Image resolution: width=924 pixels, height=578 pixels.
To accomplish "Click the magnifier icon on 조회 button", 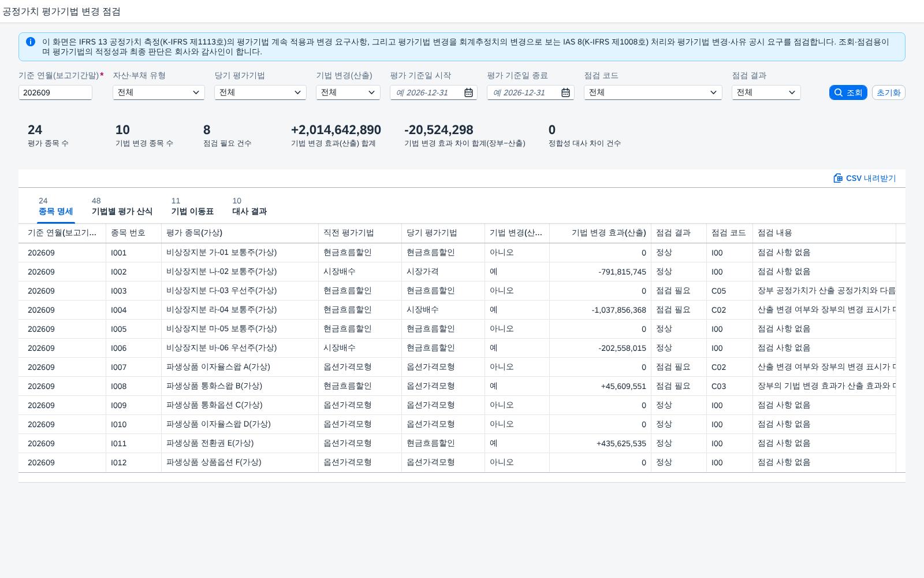I will tap(839, 92).
